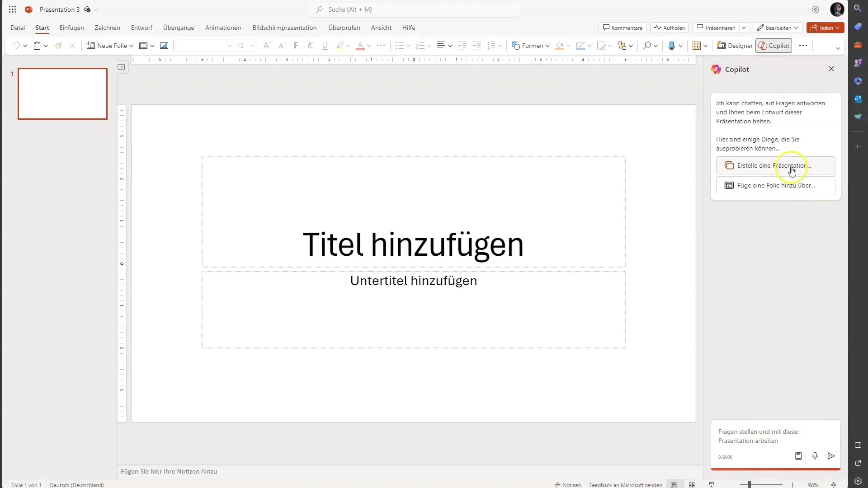The height and width of the screenshot is (488, 868).
Task: Click the Bildschirmpräsentation tab
Action: pos(284,28)
